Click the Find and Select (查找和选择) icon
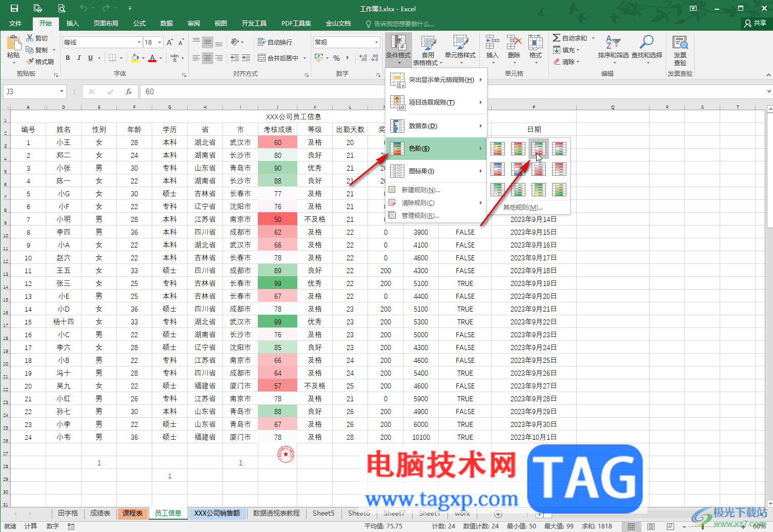The image size is (773, 532). click(x=646, y=43)
